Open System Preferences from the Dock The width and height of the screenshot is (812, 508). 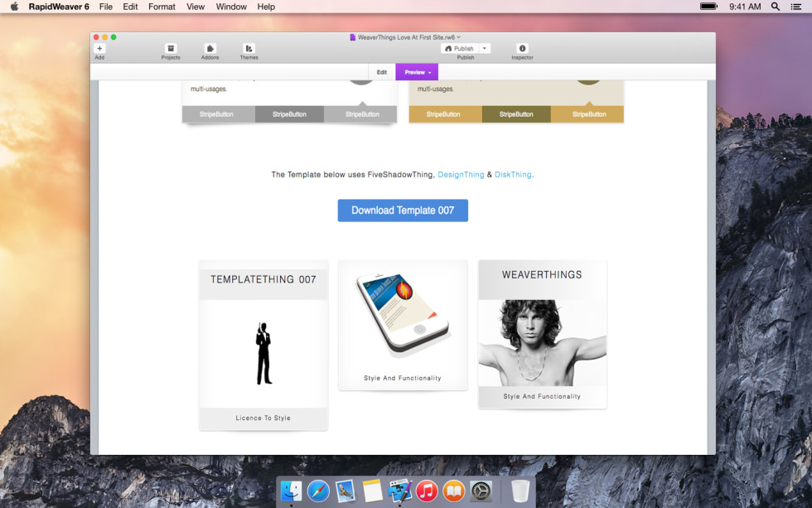tap(481, 491)
